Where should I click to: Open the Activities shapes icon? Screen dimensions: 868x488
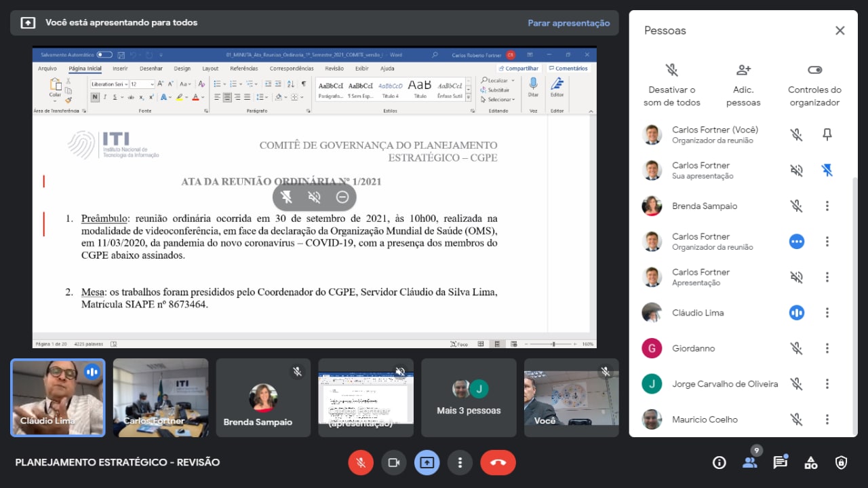tap(810, 463)
